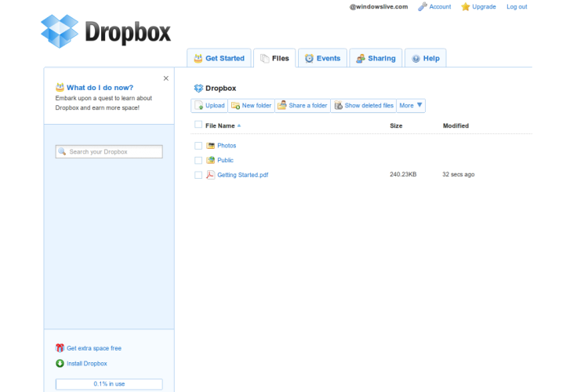The height and width of the screenshot is (392, 588).
Task: Click the 0.1% in use storage bar
Action: pos(109,383)
